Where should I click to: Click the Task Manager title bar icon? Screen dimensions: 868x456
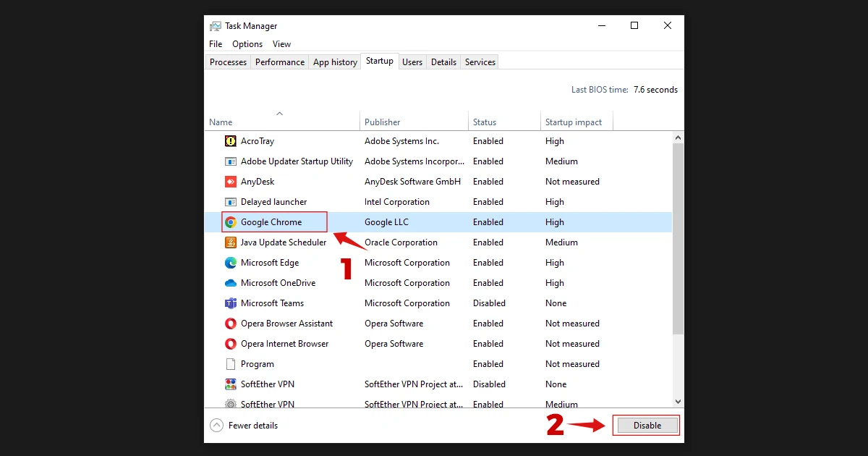(x=216, y=26)
